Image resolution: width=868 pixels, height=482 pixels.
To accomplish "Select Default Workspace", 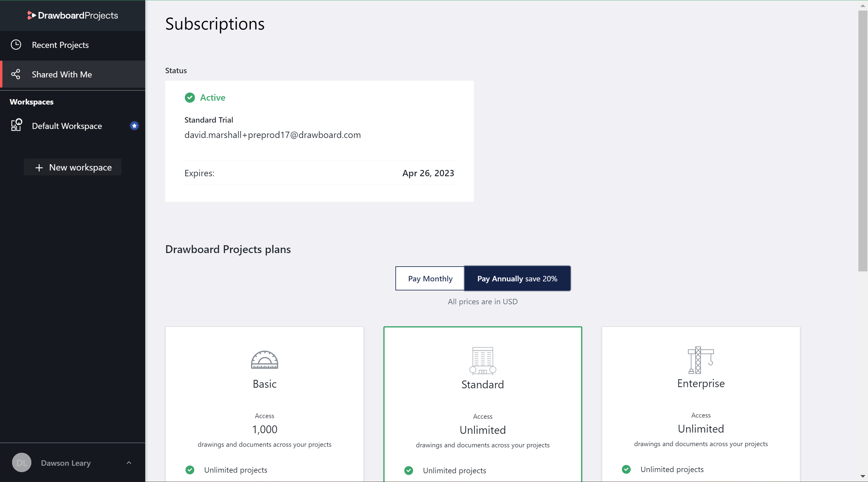I will (x=73, y=126).
